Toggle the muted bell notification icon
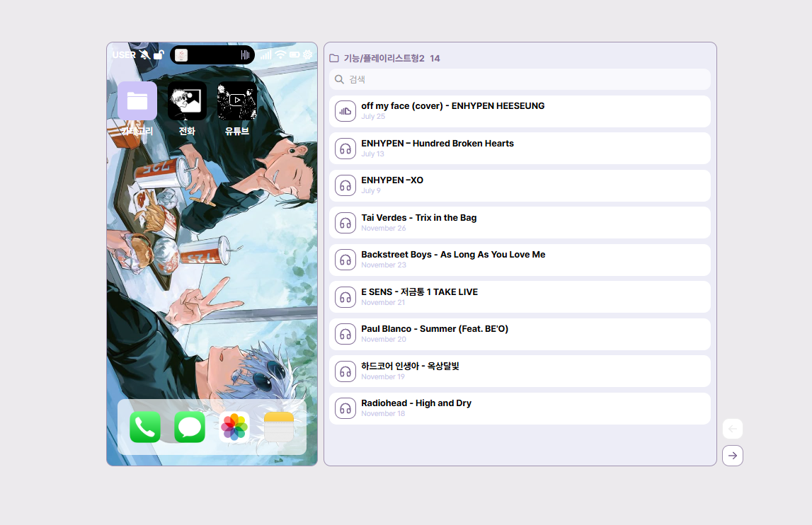Screen dimensions: 812x525 [145, 55]
